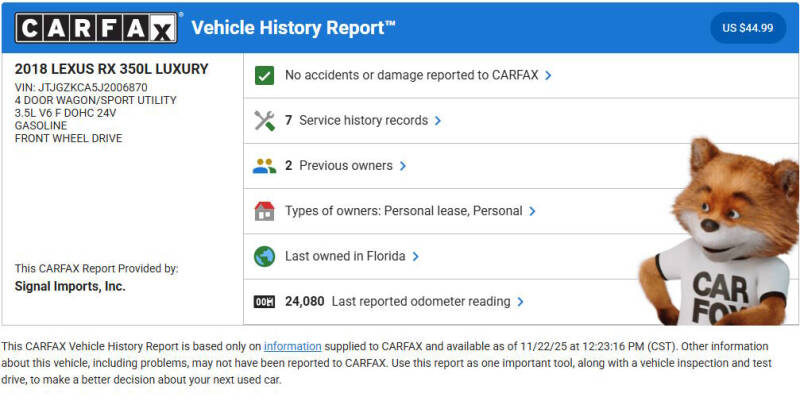800x405 pixels.
Task: Expand the types of owners chevron
Action: 533,211
